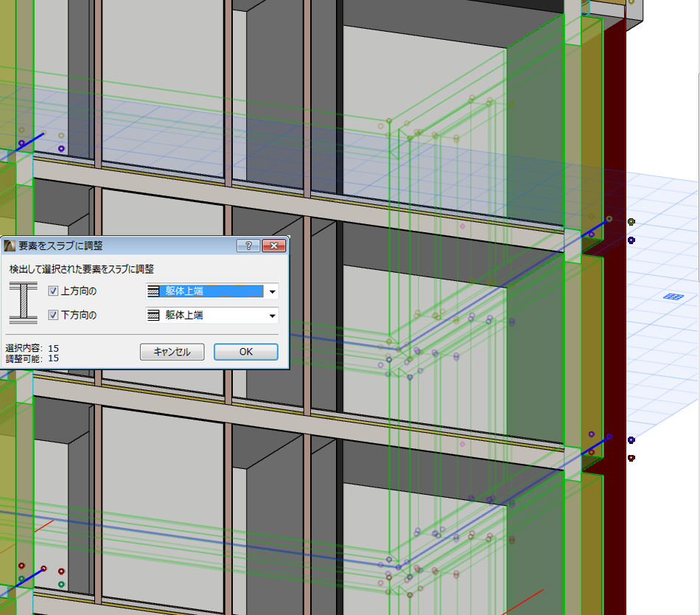Click OK to adjust elements to slab

point(245,352)
